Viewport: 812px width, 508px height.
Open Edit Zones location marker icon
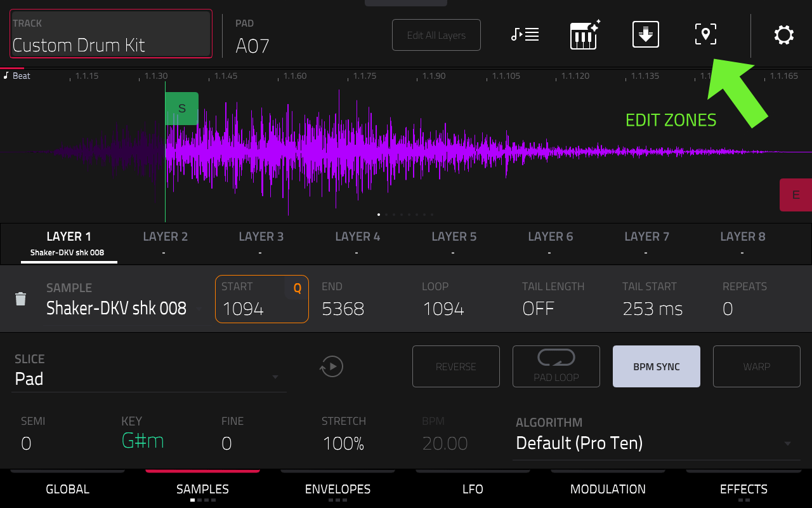(705, 34)
